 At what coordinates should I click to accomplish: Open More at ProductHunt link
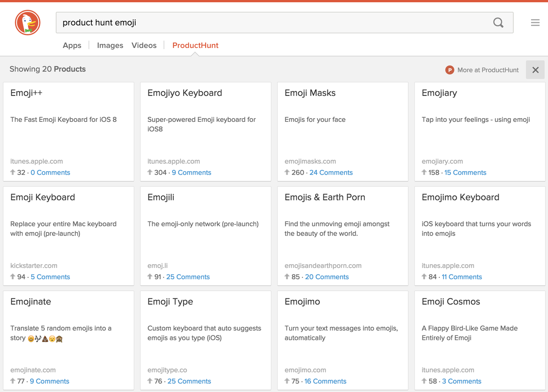488,70
